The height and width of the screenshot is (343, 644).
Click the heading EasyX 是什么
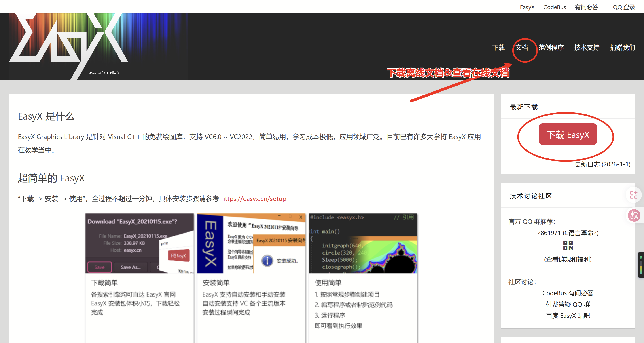(46, 116)
